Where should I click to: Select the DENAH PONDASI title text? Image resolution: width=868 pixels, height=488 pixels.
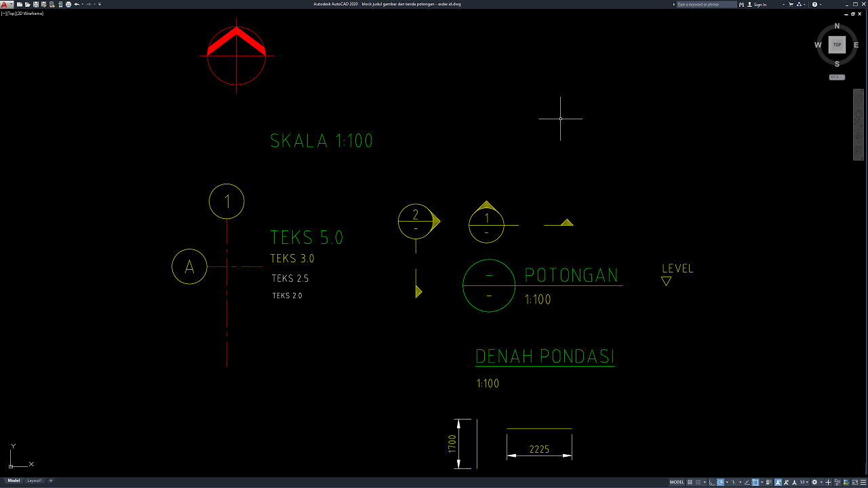tap(545, 357)
